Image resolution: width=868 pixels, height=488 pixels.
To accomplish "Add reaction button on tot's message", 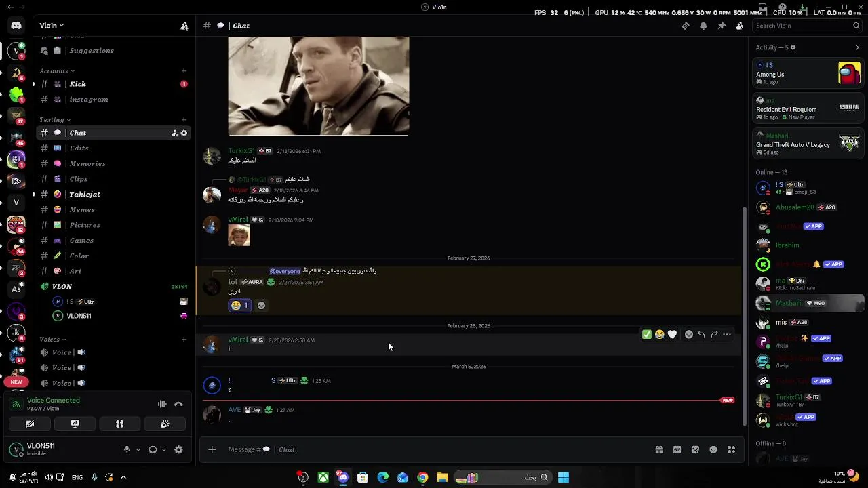I will click(x=261, y=305).
